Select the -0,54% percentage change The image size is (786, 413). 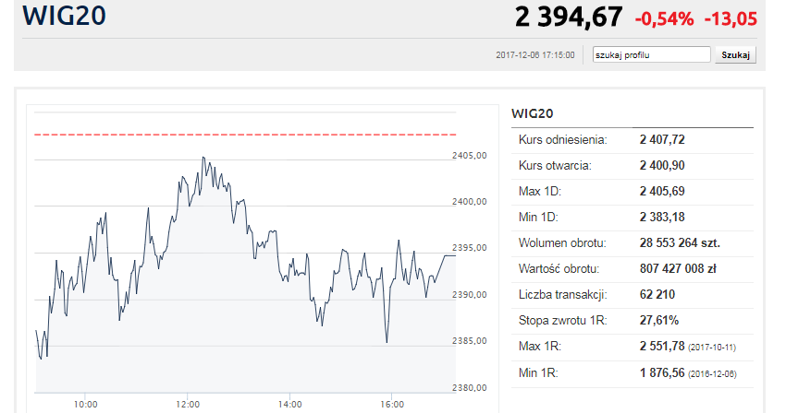663,18
